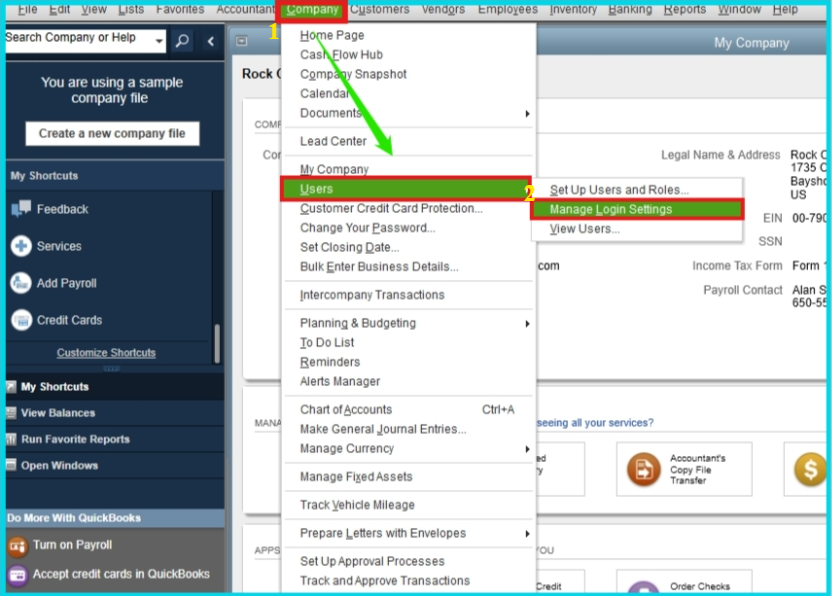Open the Help menu

pos(785,10)
